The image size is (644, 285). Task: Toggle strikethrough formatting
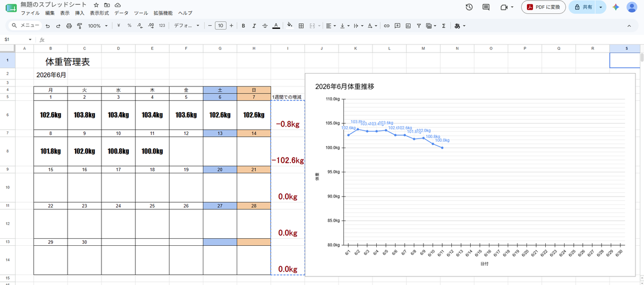click(265, 25)
